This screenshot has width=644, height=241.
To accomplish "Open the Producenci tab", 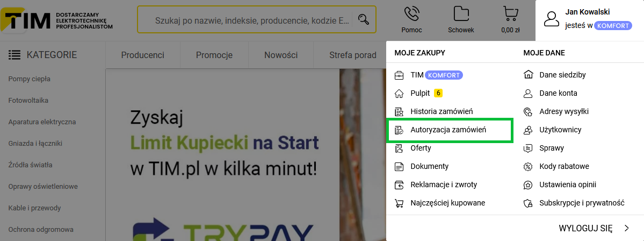I will point(142,55).
